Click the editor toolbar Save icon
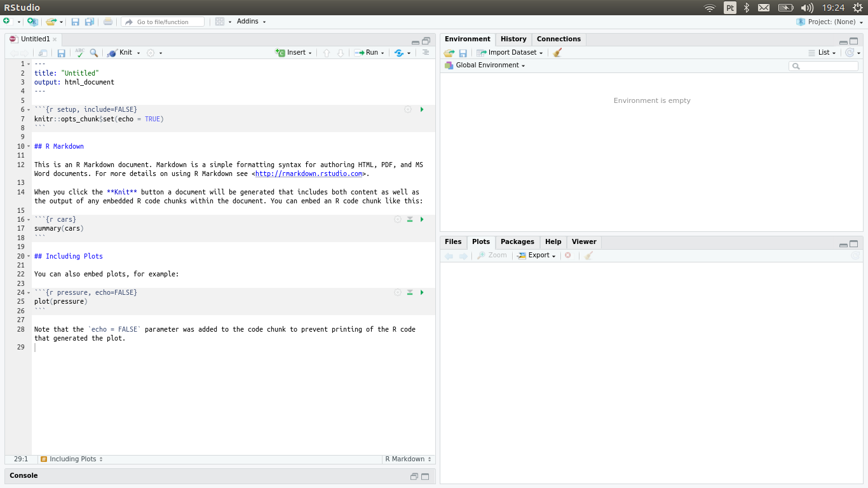The height and width of the screenshot is (488, 868). coord(61,53)
